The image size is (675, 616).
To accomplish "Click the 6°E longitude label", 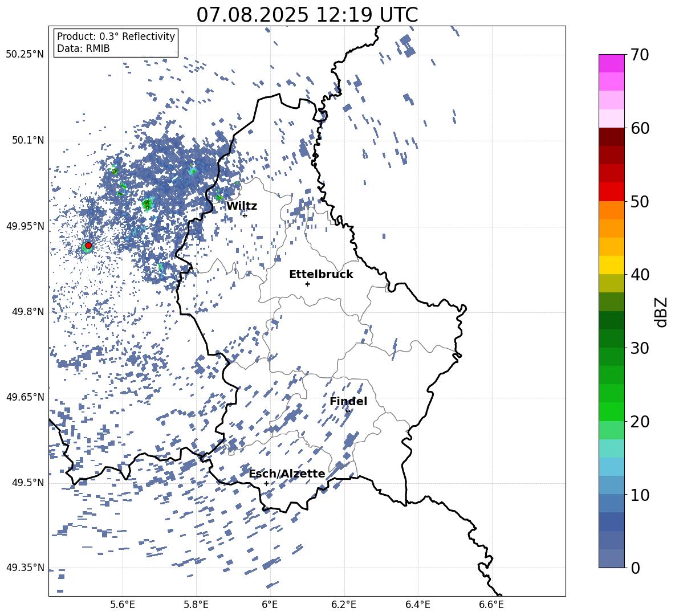I will [270, 605].
